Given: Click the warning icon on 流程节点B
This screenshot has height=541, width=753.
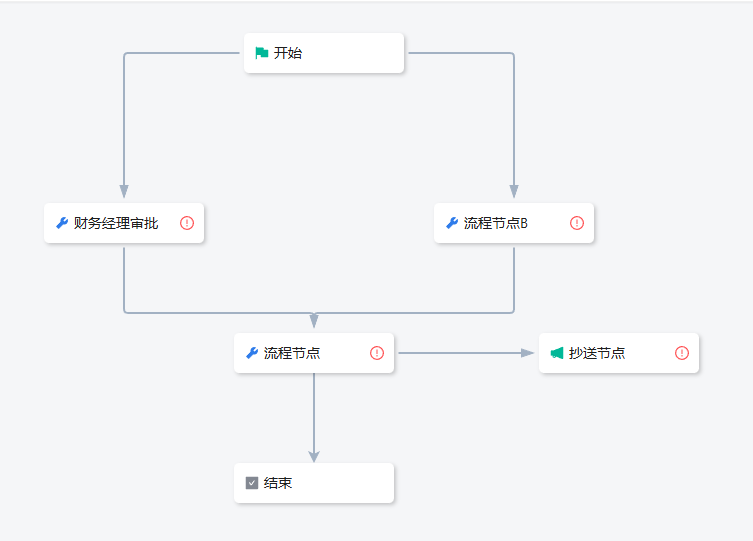Looking at the screenshot, I should 577,223.
